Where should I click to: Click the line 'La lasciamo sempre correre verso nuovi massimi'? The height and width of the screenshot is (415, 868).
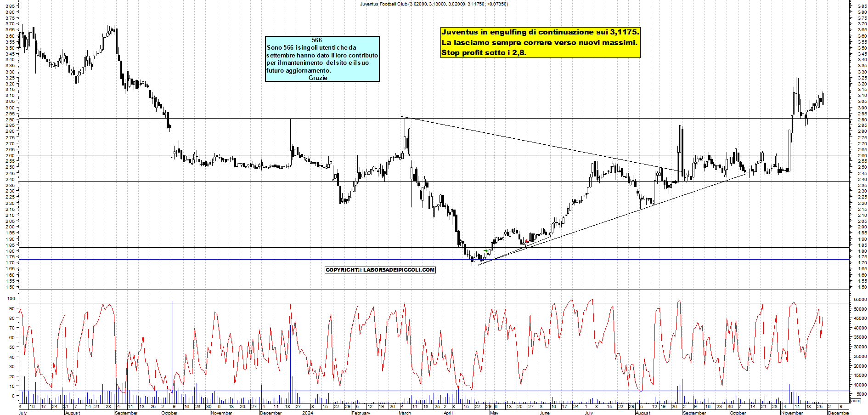pyautogui.click(x=539, y=42)
